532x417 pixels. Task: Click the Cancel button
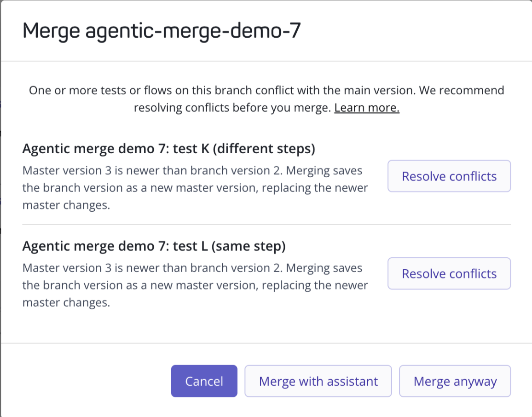[204, 381]
